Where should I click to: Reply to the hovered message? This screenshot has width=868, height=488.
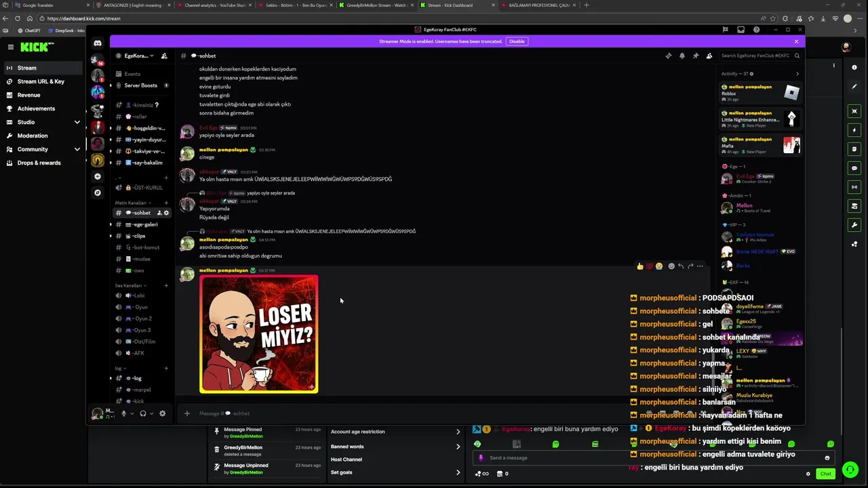tap(681, 266)
